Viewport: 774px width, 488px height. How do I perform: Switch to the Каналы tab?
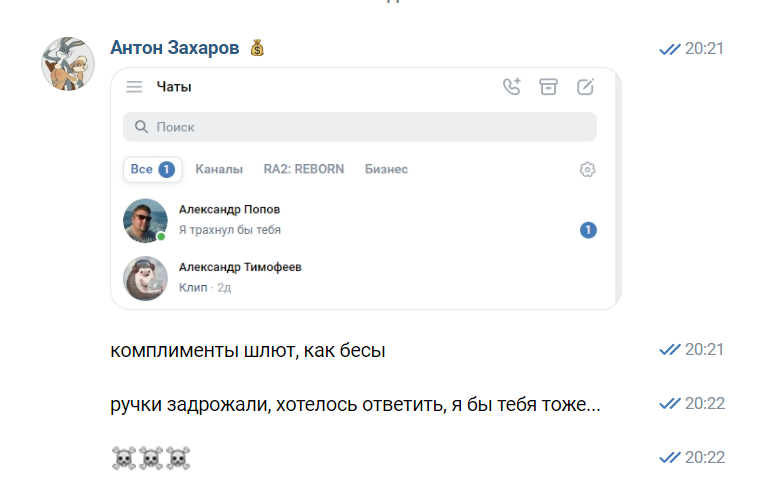coord(219,169)
